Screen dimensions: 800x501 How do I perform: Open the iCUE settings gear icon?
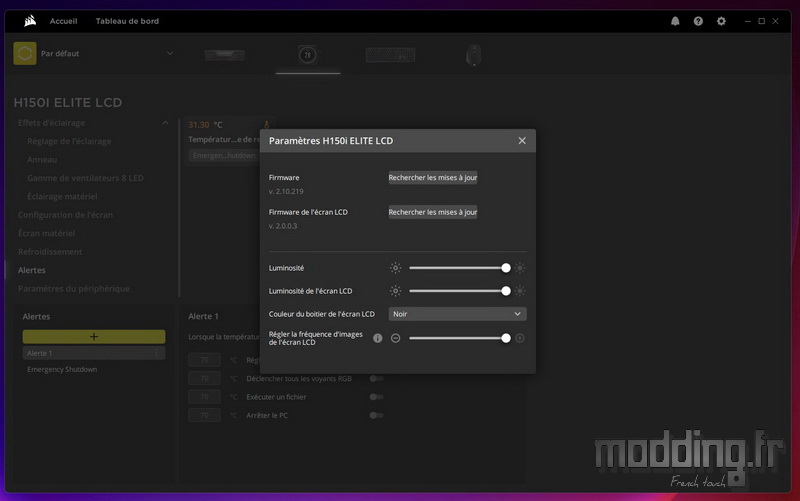pos(721,21)
